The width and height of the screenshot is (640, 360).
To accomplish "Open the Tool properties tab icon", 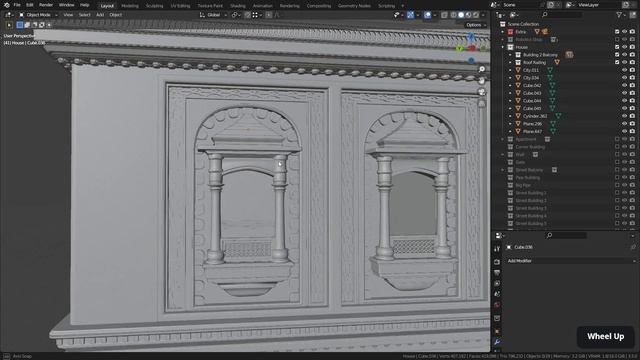I will coord(497,249).
